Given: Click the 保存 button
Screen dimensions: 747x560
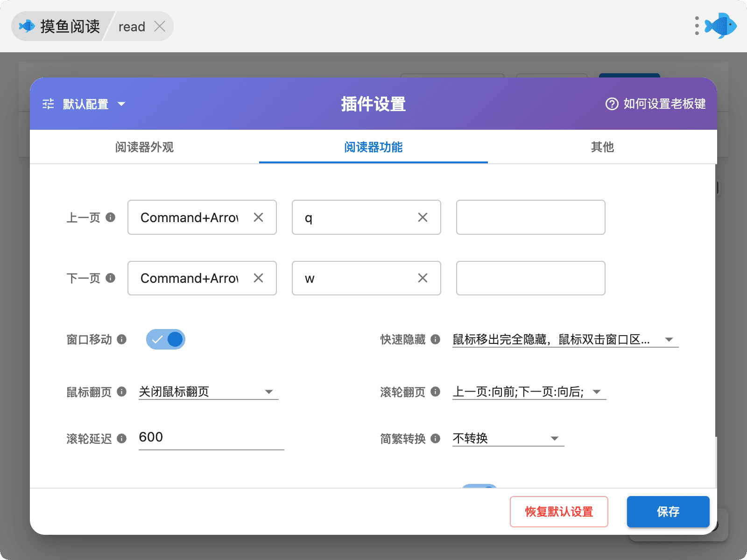Looking at the screenshot, I should pos(668,511).
